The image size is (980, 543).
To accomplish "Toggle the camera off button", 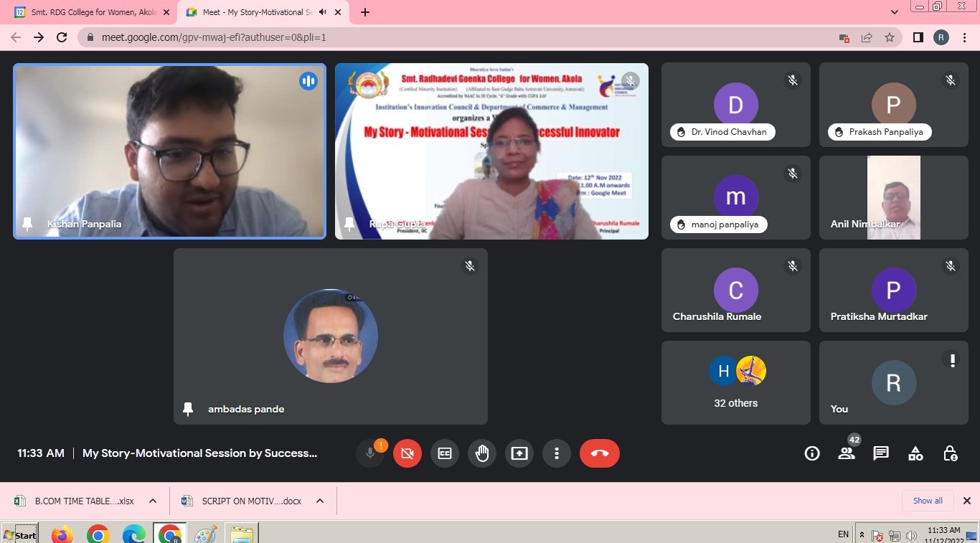I will tap(407, 453).
